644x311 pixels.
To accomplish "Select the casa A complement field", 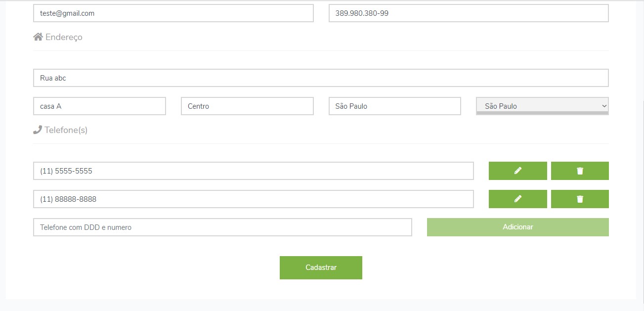I will (x=99, y=106).
